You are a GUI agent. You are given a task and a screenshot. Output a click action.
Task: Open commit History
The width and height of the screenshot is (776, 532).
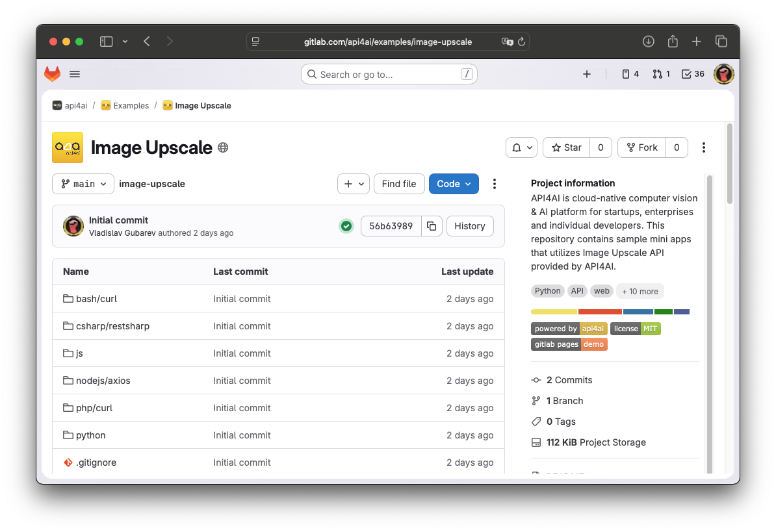coord(470,226)
